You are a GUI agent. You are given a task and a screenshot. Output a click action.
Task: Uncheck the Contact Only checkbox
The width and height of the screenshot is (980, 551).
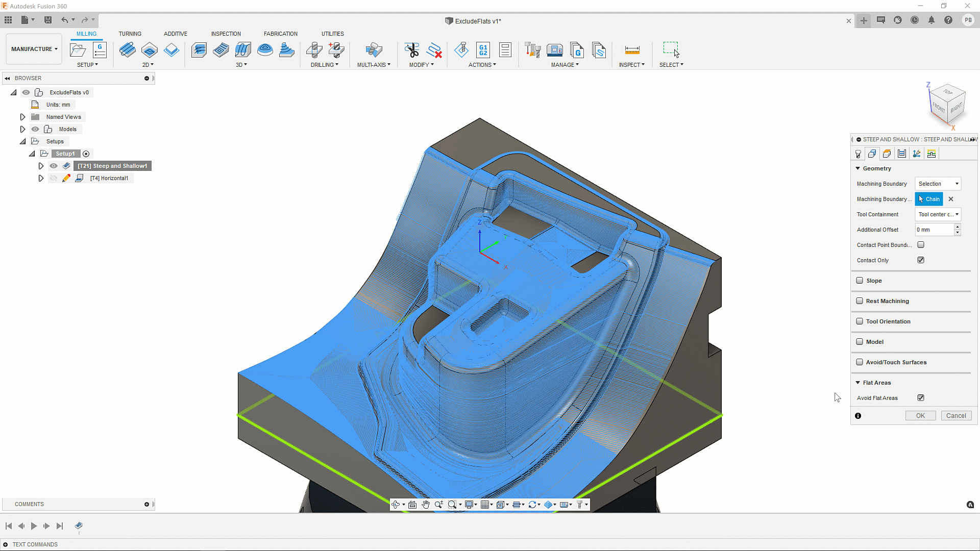tap(921, 260)
